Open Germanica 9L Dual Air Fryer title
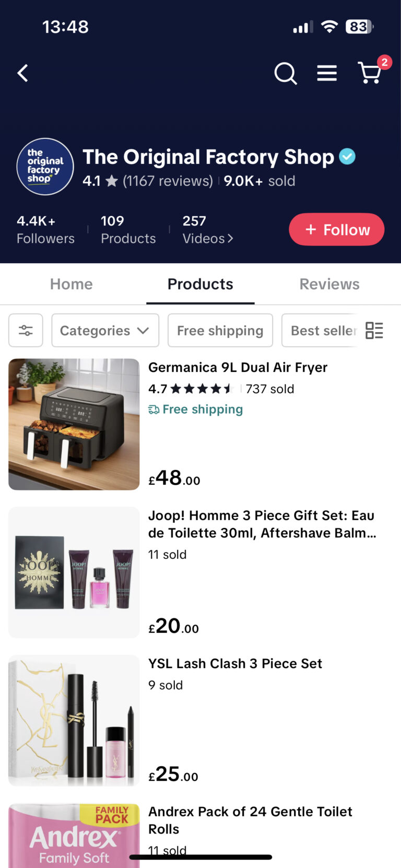The height and width of the screenshot is (868, 401). coord(238,368)
